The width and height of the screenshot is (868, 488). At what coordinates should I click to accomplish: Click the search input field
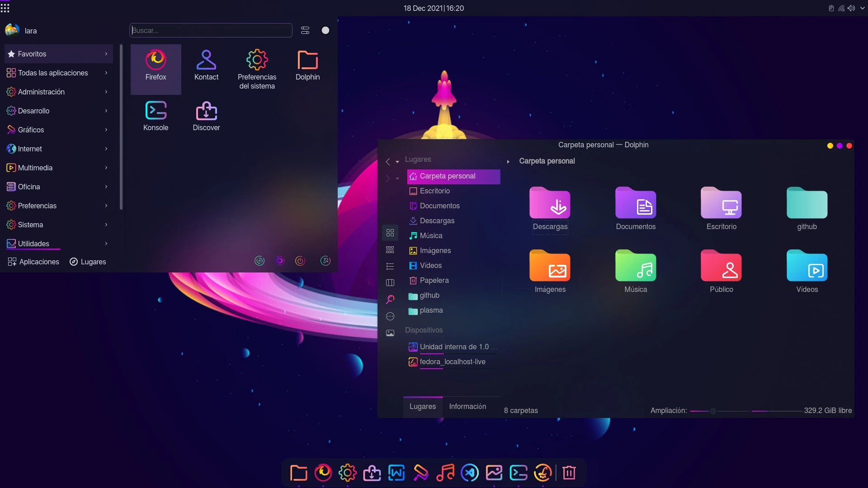point(210,30)
